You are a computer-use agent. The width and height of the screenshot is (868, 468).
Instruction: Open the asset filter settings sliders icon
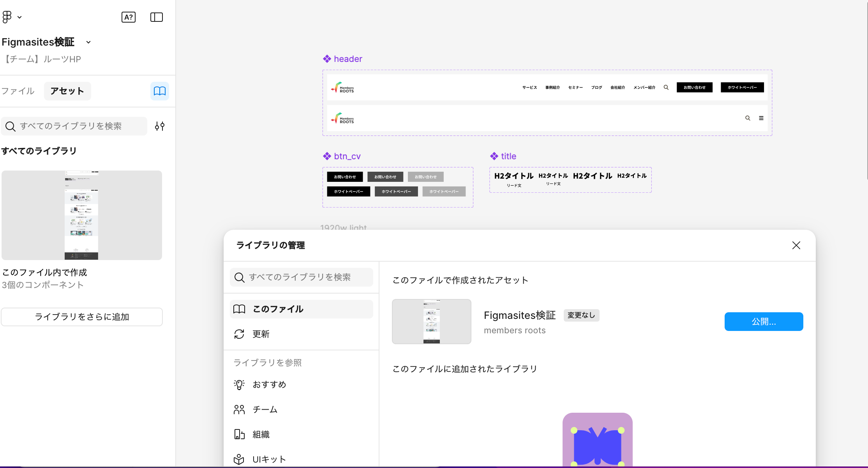pyautogui.click(x=159, y=126)
